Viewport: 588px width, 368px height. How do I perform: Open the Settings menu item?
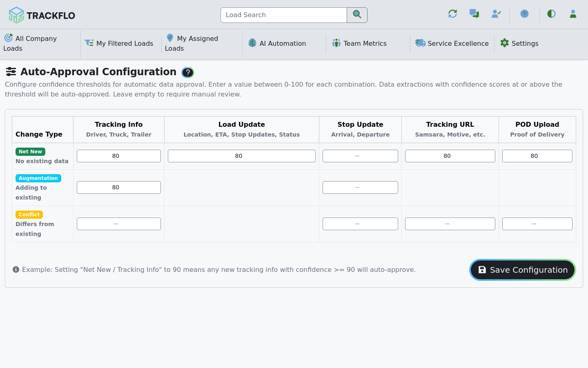(x=519, y=43)
